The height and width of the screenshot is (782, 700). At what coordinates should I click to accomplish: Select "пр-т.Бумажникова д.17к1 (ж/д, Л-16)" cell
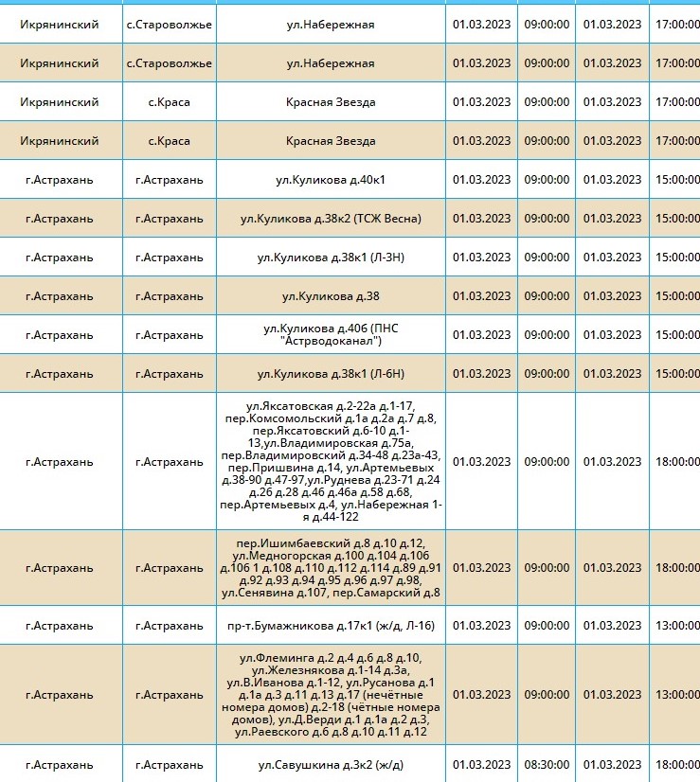[331, 626]
